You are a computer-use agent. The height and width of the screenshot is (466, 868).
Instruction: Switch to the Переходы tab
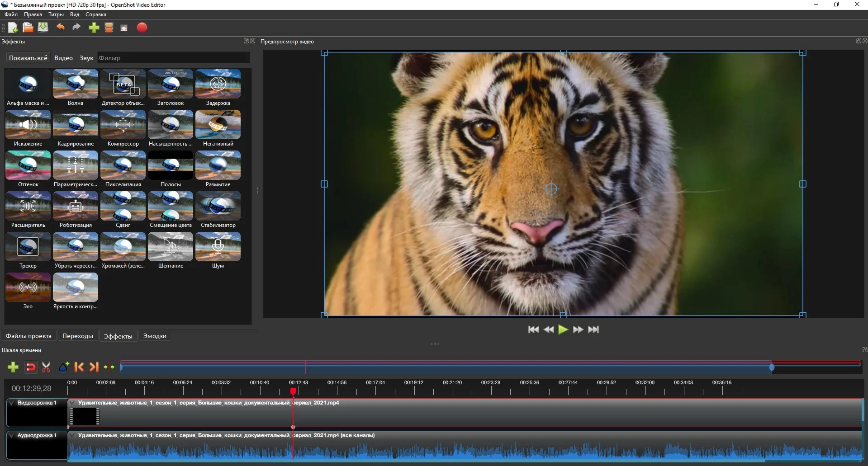(x=77, y=336)
